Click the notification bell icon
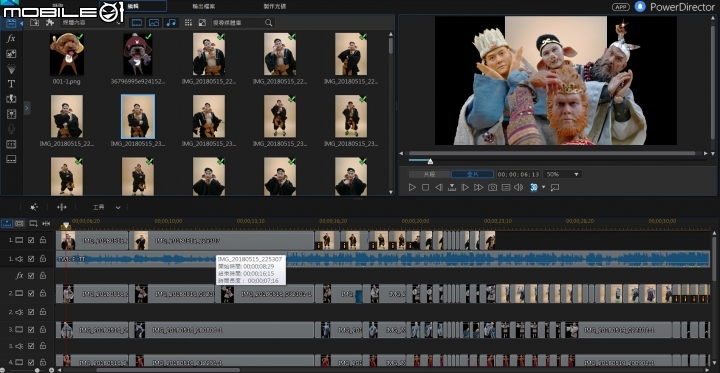Viewport: 720px width, 373px height. 640,7
